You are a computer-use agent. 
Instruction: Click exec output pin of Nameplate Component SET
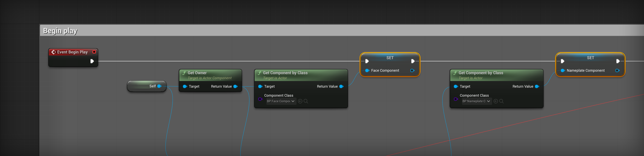618,61
